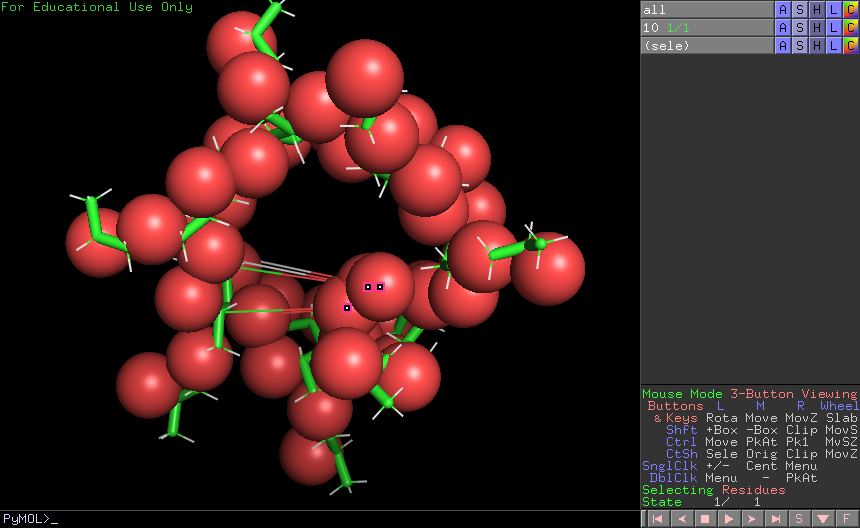Open the Action menu for 'all'

click(x=783, y=9)
